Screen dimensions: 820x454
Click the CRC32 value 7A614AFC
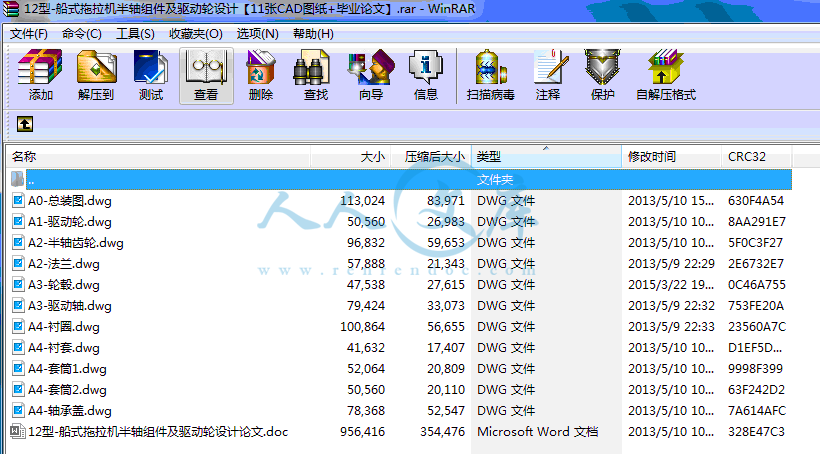(x=757, y=411)
